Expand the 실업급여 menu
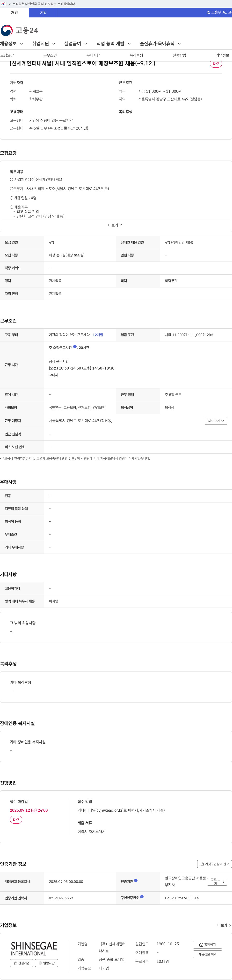Viewport: 232px width, 980px height. pyautogui.click(x=76, y=44)
